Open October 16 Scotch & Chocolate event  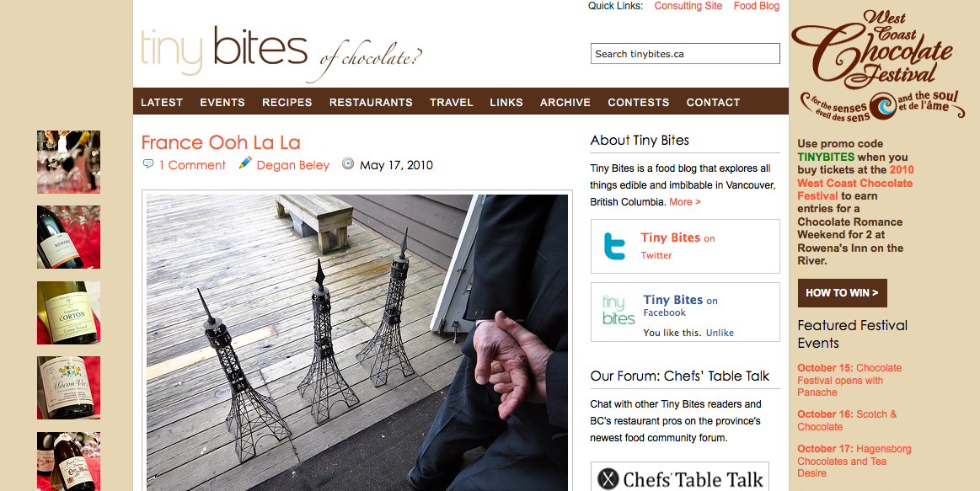click(847, 420)
